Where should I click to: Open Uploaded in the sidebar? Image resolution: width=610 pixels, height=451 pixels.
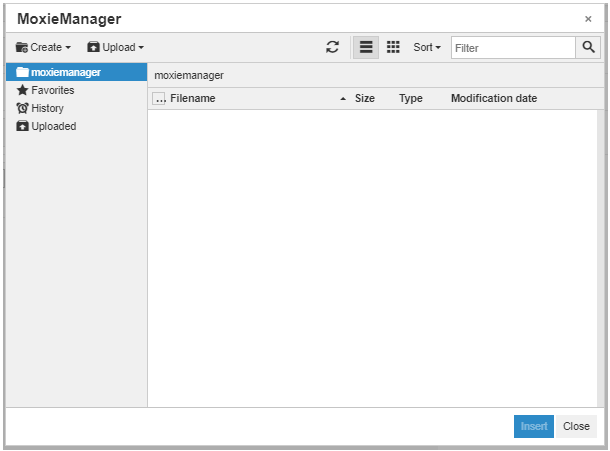[46, 126]
